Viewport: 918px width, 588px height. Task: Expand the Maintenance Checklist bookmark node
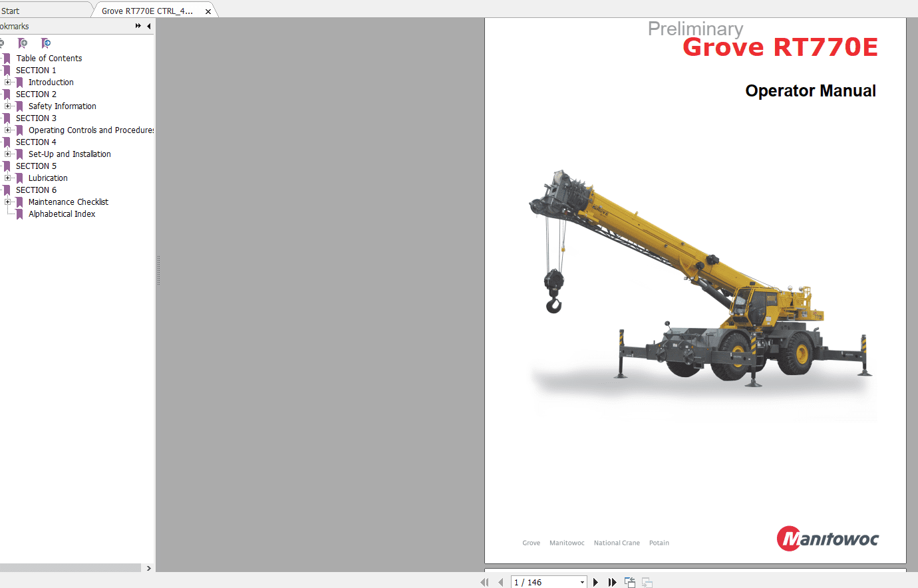click(7, 202)
